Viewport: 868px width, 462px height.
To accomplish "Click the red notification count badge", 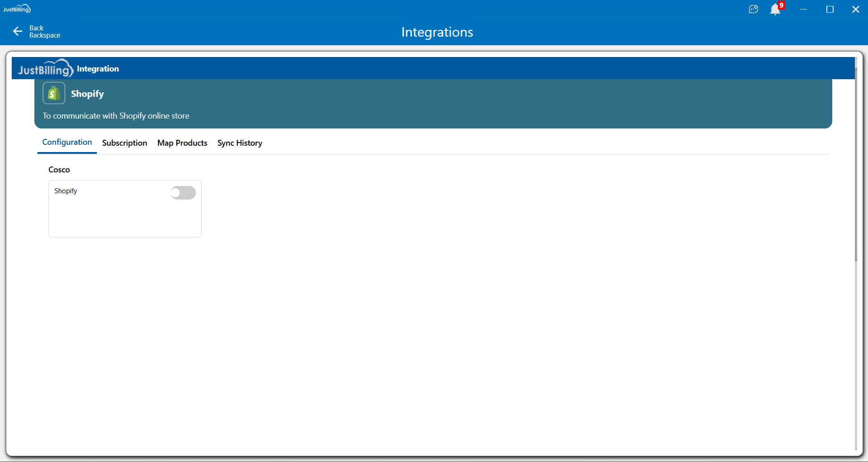I will 782,5.
